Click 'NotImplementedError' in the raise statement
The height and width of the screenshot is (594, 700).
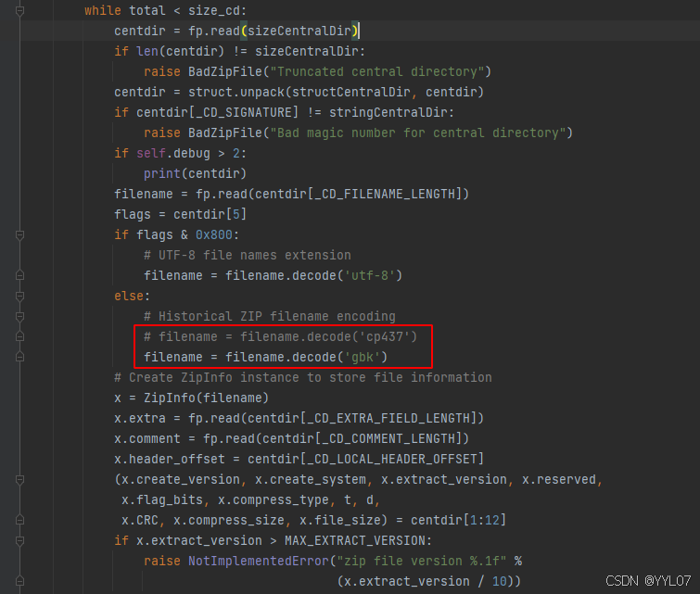(x=259, y=561)
